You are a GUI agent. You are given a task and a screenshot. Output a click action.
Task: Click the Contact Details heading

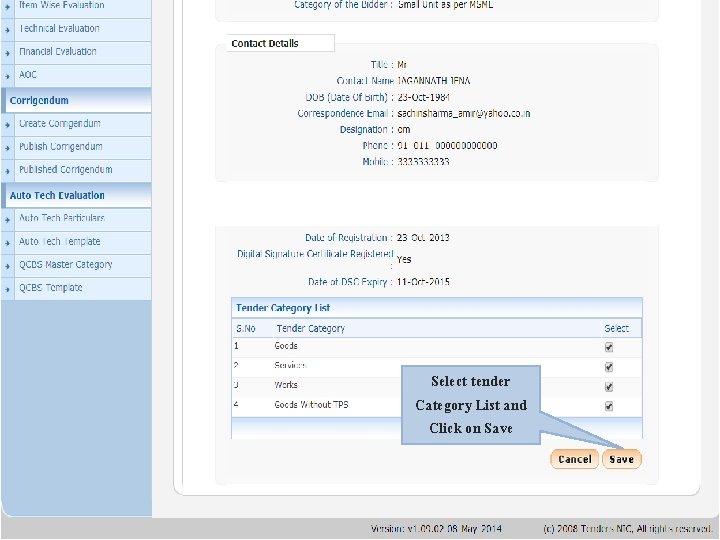click(265, 43)
